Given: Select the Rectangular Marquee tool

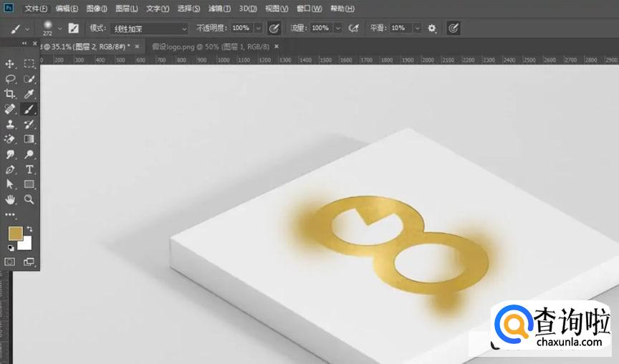Looking at the screenshot, I should pyautogui.click(x=29, y=64).
